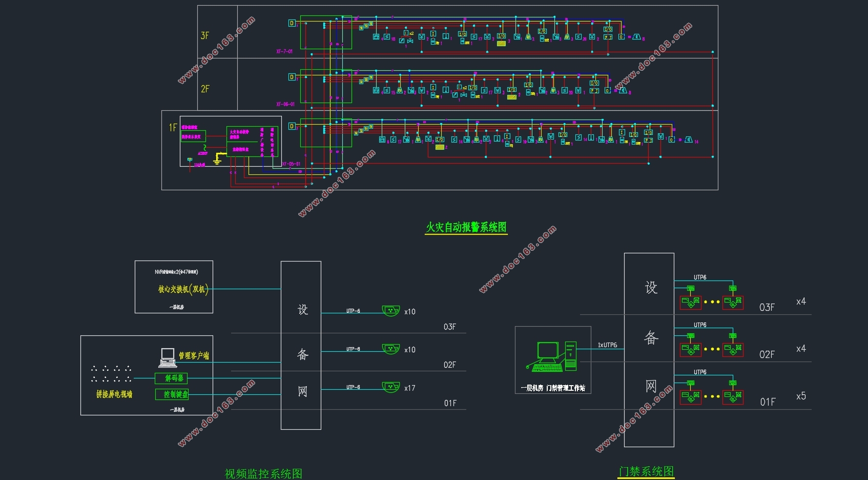Click the dotted video wall screen array symbol
This screenshot has height=480, width=868.
click(x=111, y=374)
